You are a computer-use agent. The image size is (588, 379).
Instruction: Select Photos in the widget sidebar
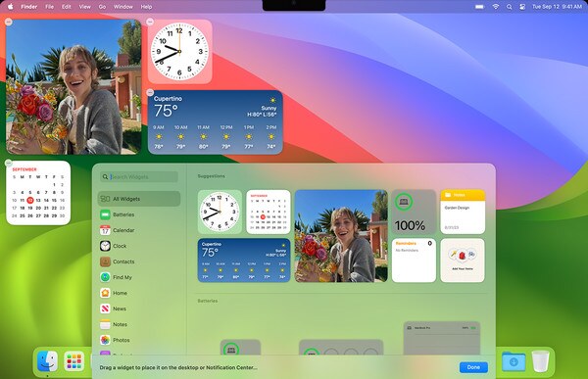pyautogui.click(x=139, y=340)
